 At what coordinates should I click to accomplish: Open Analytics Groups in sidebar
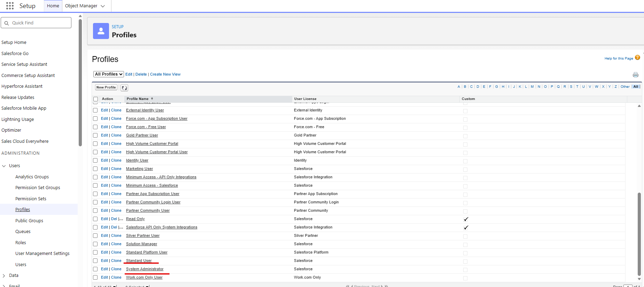pos(32,177)
